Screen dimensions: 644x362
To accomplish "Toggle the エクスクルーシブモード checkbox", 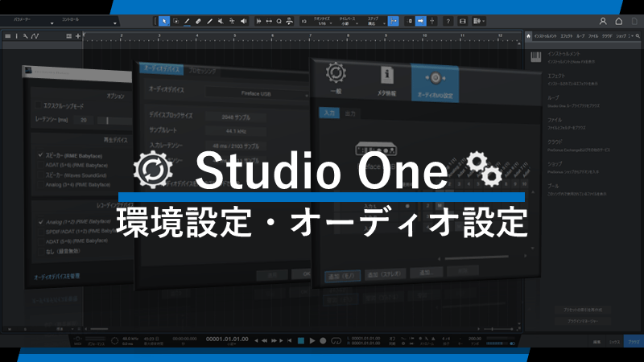I will point(38,105).
